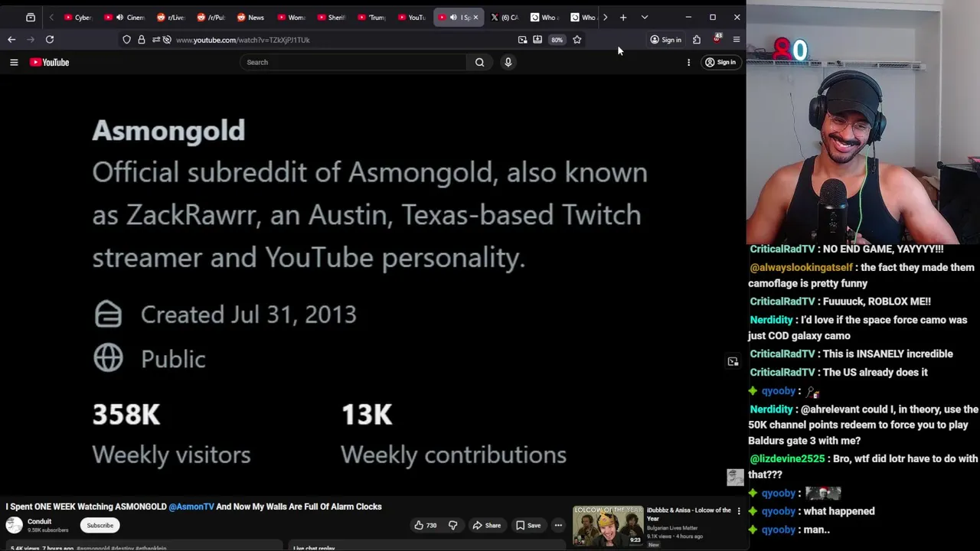Switch to the X (6) tab
The width and height of the screenshot is (980, 551).
[x=504, y=17]
